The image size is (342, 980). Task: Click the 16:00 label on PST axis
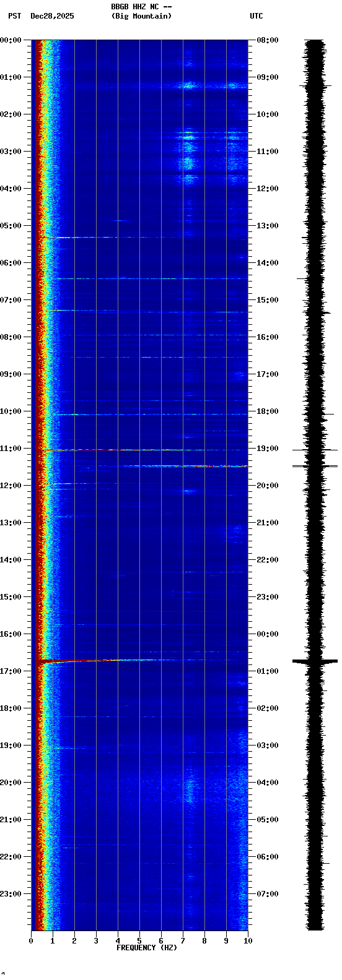click(x=11, y=634)
